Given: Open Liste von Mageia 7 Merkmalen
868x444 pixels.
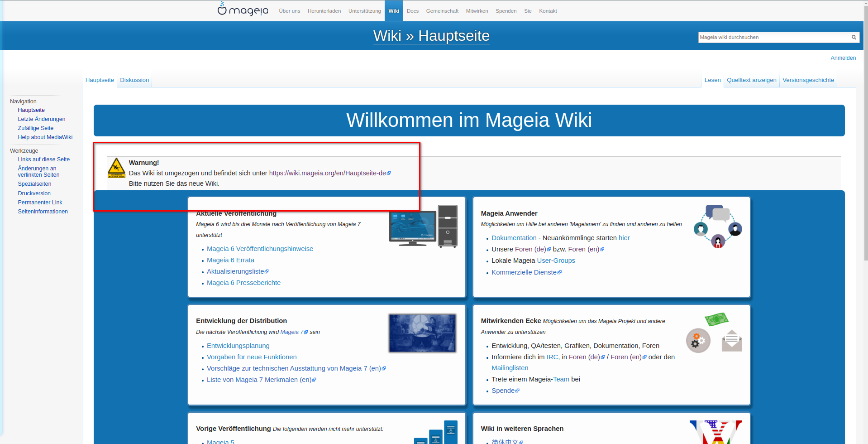Looking at the screenshot, I should pyautogui.click(x=262, y=380).
